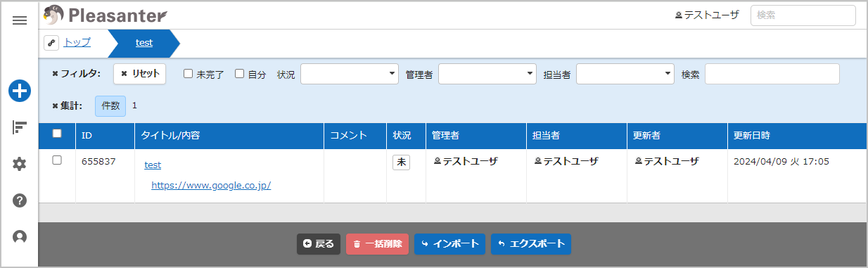Go to トップ breadcrumb link
The image size is (868, 268).
coord(77,42)
